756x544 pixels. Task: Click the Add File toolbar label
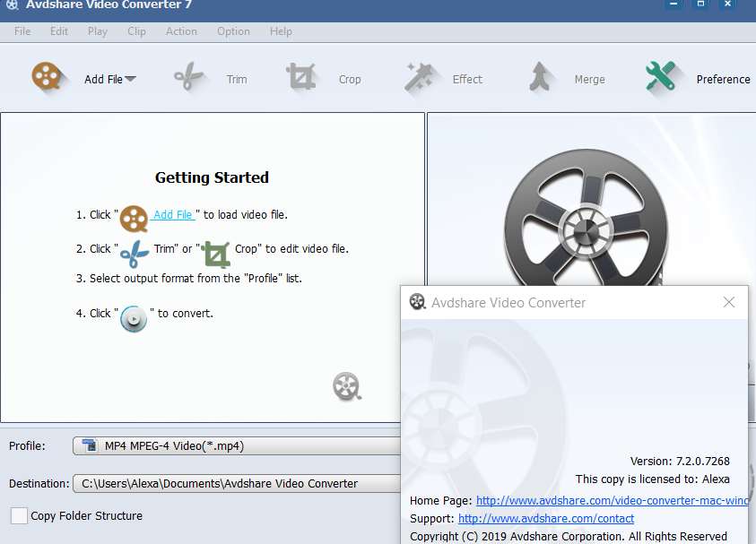103,80
